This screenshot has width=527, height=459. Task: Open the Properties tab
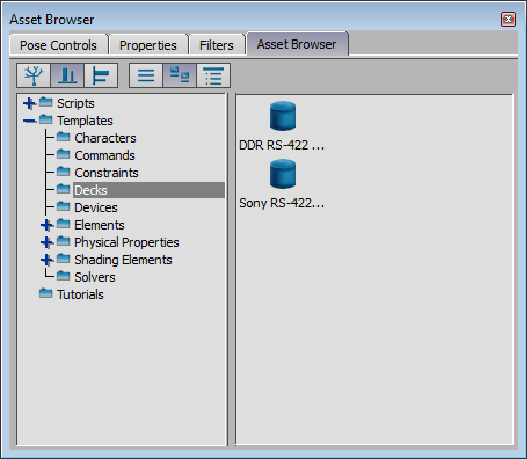click(148, 45)
